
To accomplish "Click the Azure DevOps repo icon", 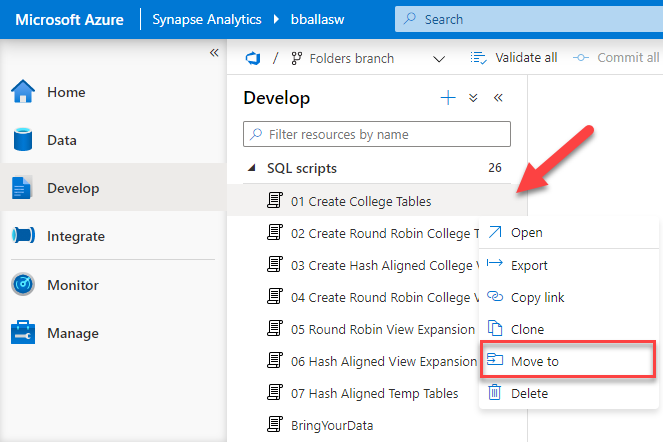I will click(252, 58).
